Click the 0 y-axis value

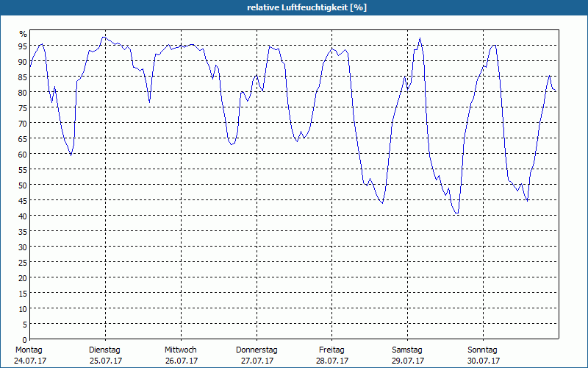pos(25,340)
